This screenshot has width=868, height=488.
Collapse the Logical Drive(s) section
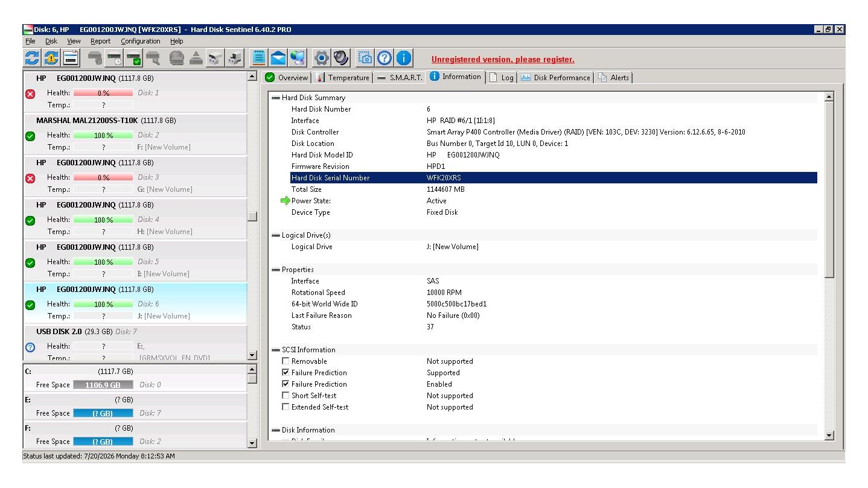(x=276, y=235)
